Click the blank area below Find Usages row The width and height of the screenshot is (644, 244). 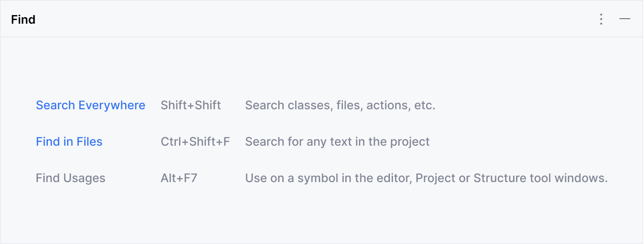(319, 214)
